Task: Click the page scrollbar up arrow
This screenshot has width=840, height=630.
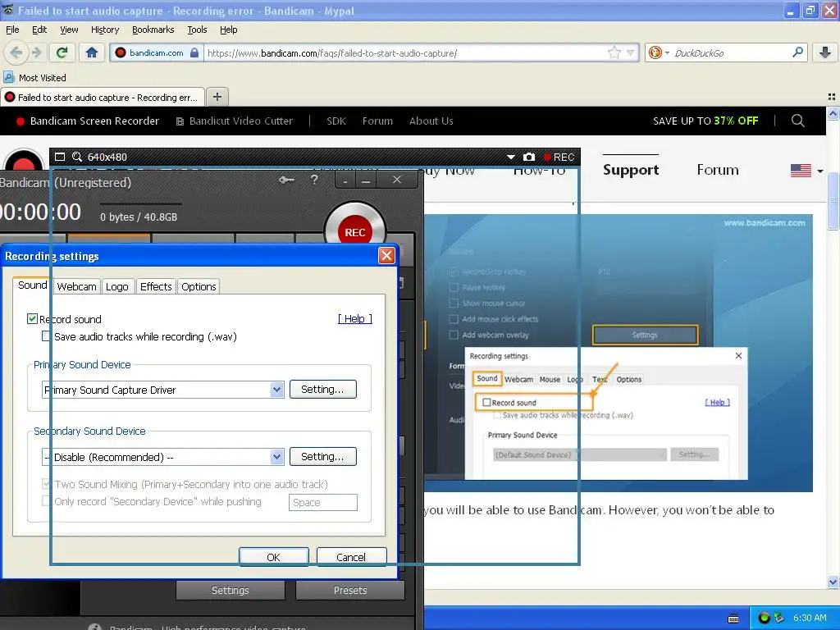Action: 833,113
